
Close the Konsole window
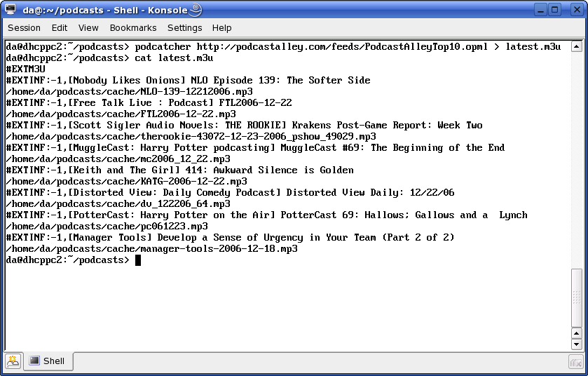pyautogui.click(x=577, y=9)
